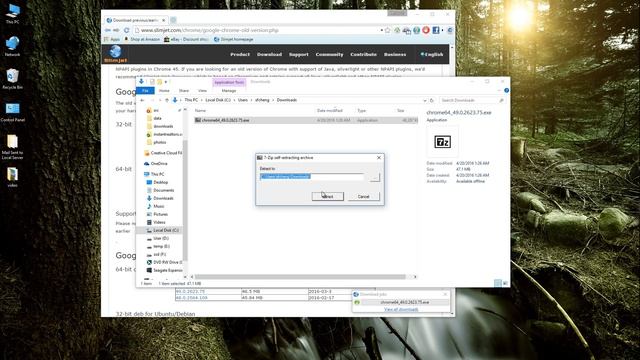Click the Explorer back arrow
The image size is (640, 360).
[x=142, y=100]
